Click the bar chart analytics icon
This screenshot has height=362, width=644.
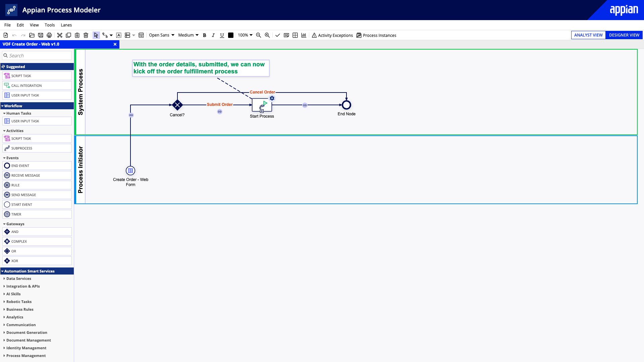coord(304,35)
